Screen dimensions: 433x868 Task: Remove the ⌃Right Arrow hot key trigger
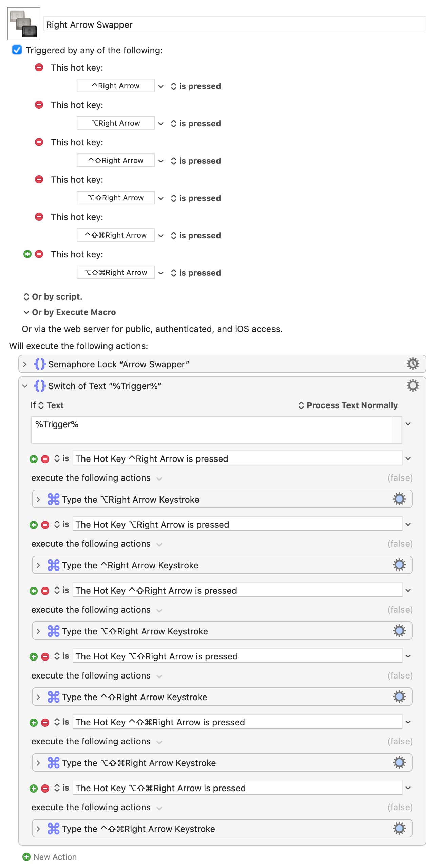point(39,67)
